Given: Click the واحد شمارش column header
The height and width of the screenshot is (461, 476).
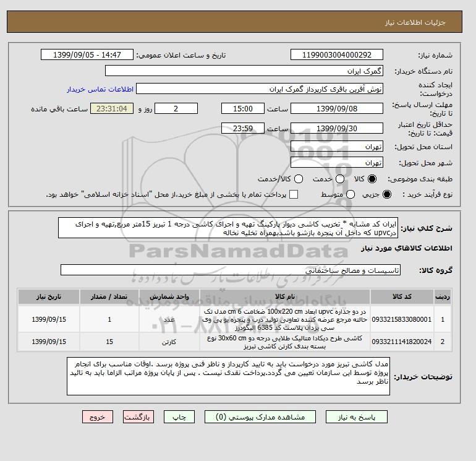Looking at the screenshot, I should [x=169, y=296].
